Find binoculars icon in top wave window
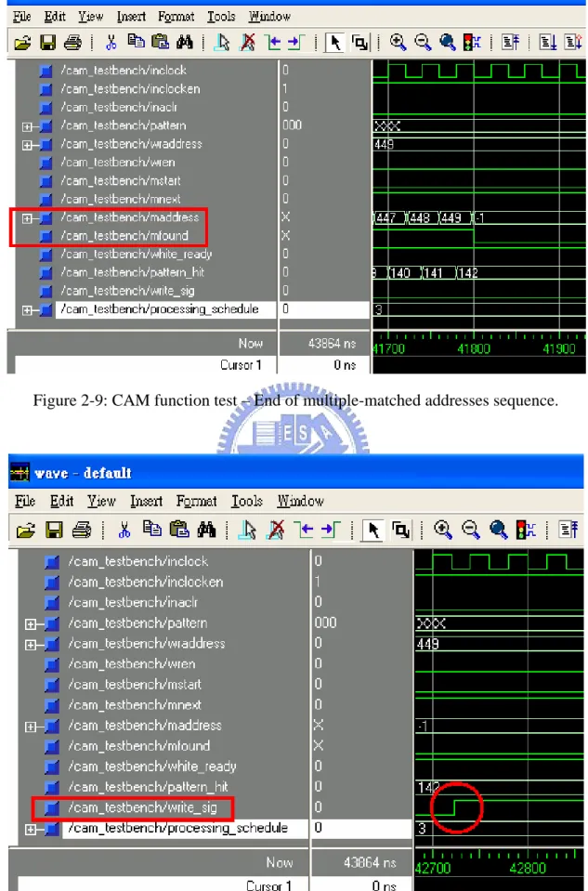The width and height of the screenshot is (588, 891). 184,42
